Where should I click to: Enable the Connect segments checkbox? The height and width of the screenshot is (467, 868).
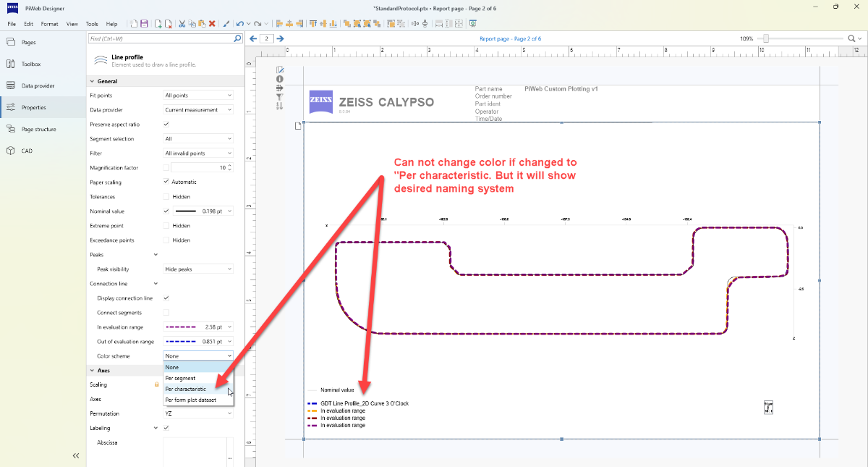pyautogui.click(x=166, y=313)
